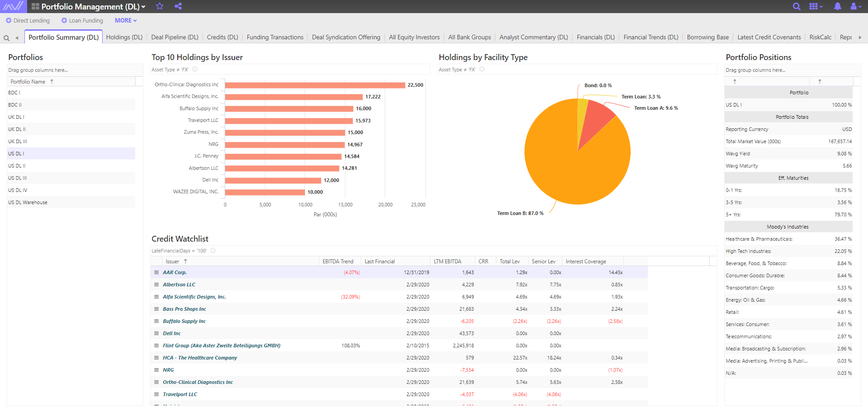Image resolution: width=868 pixels, height=411 pixels.
Task: Sort watchlist by Last Financial column
Action: (396, 261)
